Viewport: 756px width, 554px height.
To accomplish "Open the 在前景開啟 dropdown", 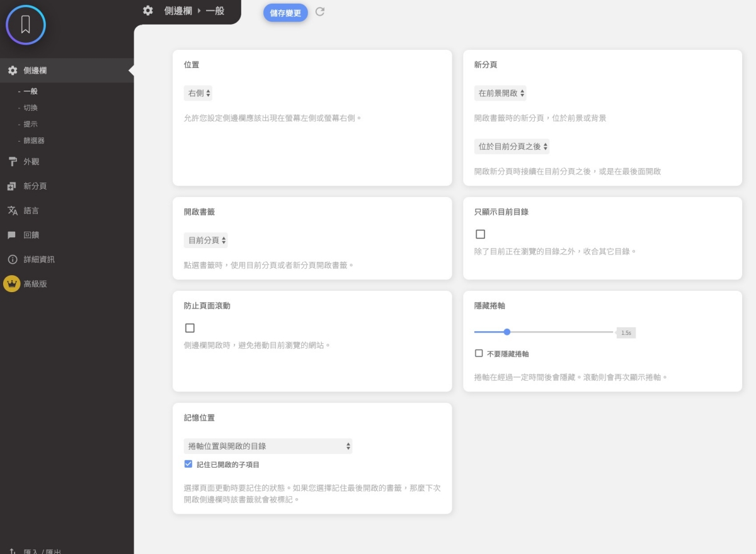I will click(500, 93).
